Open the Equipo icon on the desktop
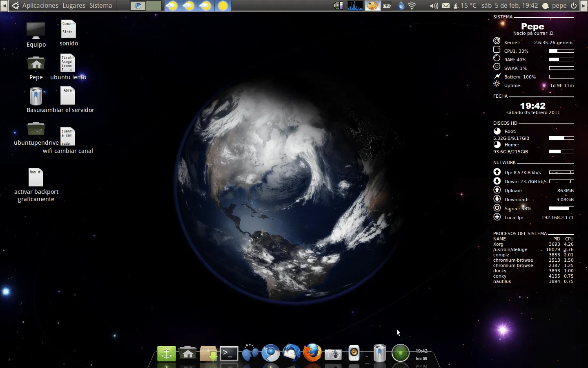 (x=36, y=31)
